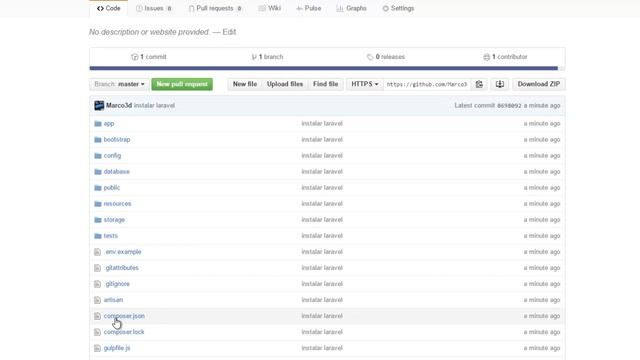The image size is (640, 360).
Task: Go to the Wiki tab
Action: click(269, 8)
